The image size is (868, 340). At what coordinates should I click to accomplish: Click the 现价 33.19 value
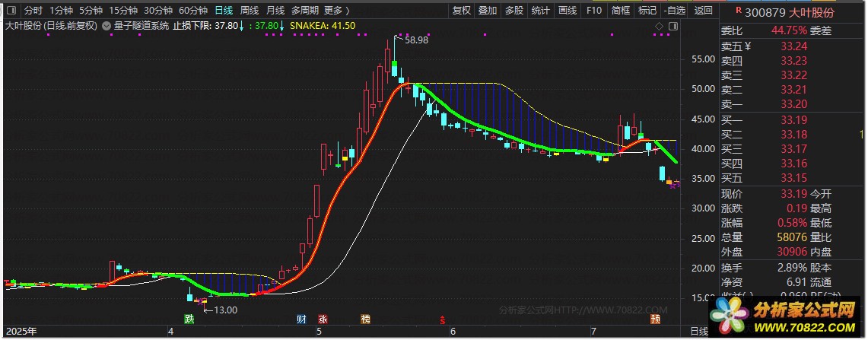click(x=793, y=195)
